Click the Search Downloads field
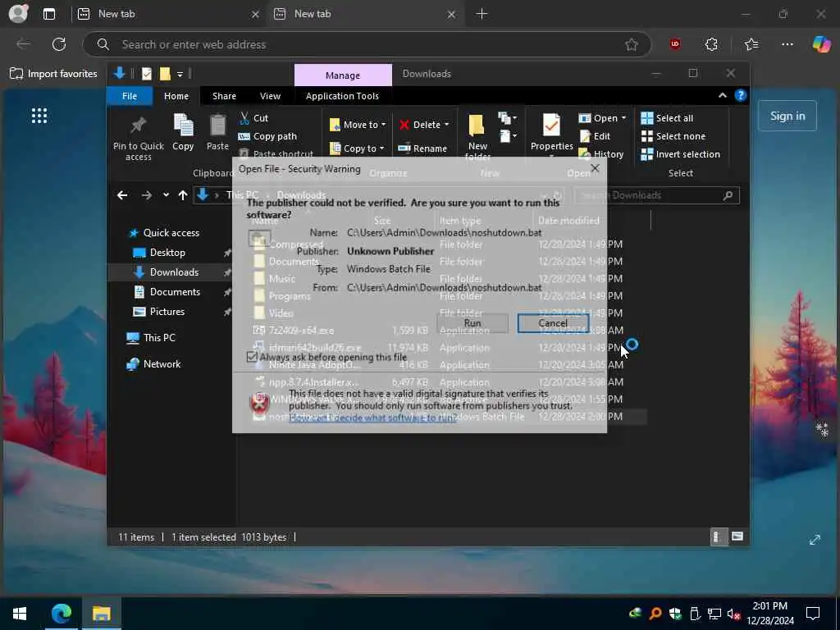 [x=657, y=195]
